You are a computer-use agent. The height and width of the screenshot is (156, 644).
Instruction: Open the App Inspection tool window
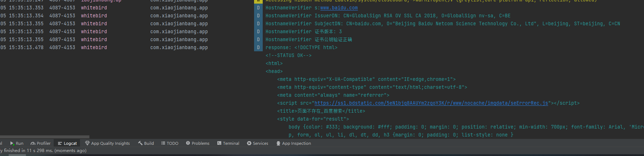[293, 143]
